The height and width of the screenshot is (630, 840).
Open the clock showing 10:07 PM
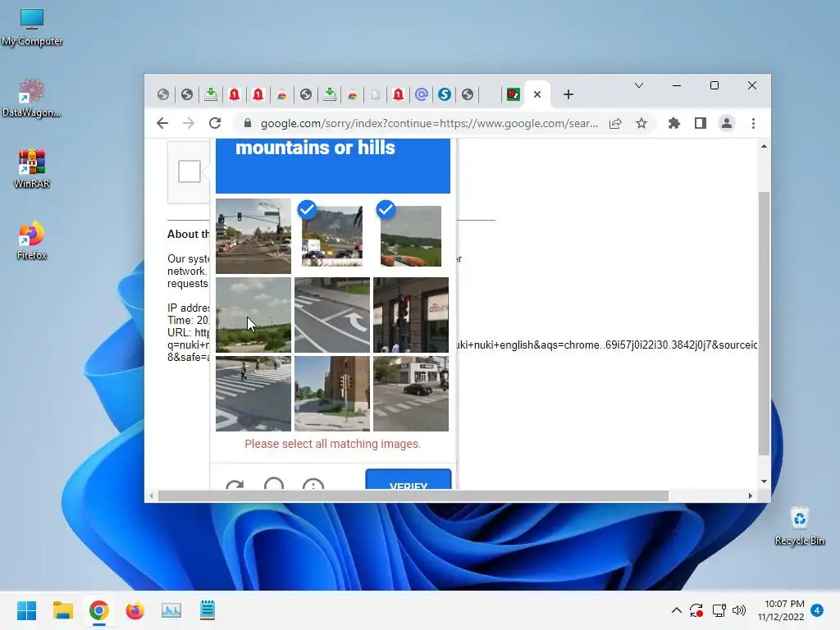coord(781,610)
